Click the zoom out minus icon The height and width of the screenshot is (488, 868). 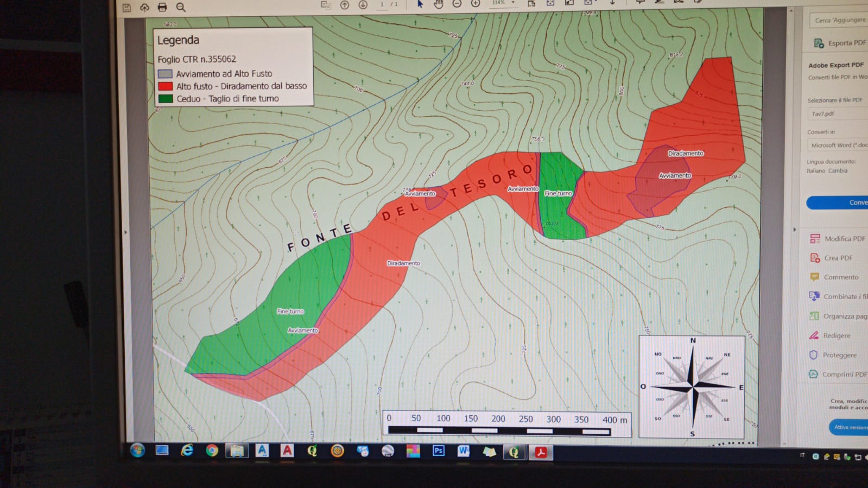click(x=457, y=4)
